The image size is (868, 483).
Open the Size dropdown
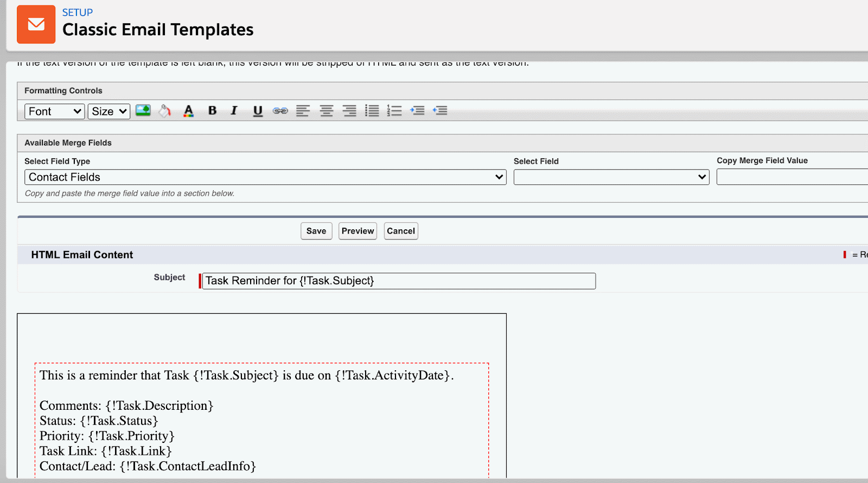109,111
